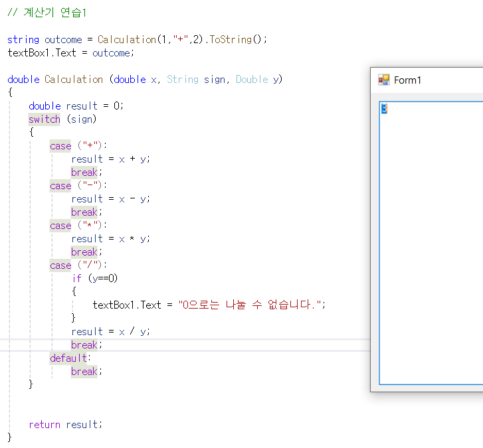Image resolution: width=483 pixels, height=448 pixels.
Task: Click 'double result = 0;' line
Action: click(x=76, y=106)
